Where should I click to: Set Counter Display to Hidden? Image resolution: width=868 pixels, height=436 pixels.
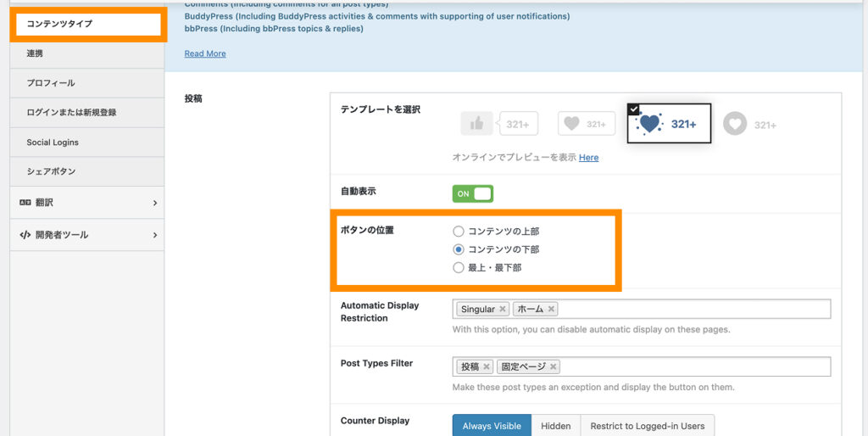point(556,426)
